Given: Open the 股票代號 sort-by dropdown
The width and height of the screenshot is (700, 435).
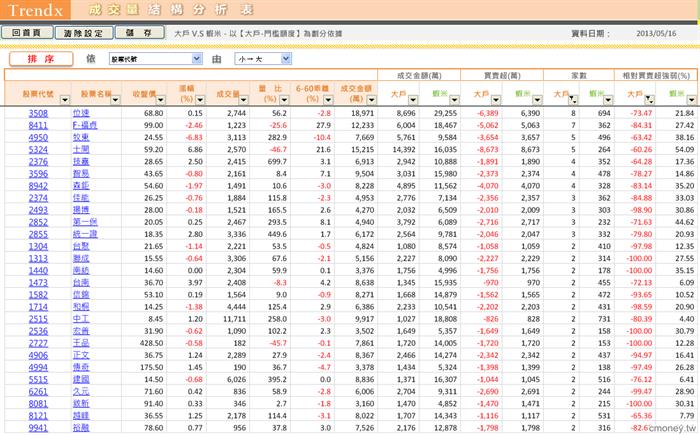Looking at the screenshot, I should [154, 60].
